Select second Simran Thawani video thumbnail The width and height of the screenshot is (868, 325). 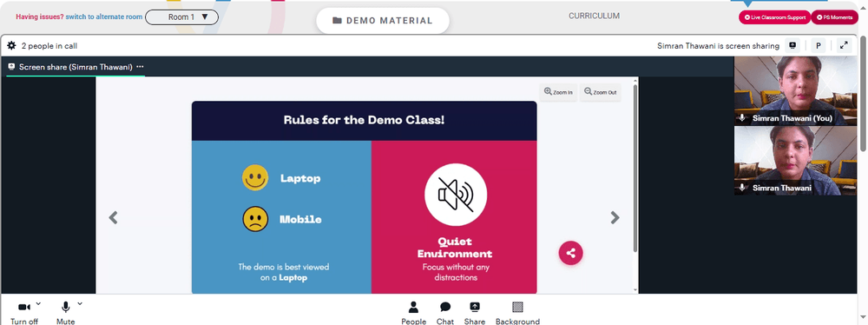795,161
